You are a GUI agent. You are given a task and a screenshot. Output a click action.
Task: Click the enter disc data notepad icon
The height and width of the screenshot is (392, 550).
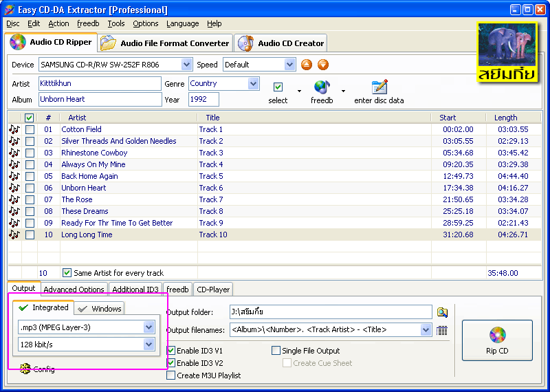coord(379,87)
